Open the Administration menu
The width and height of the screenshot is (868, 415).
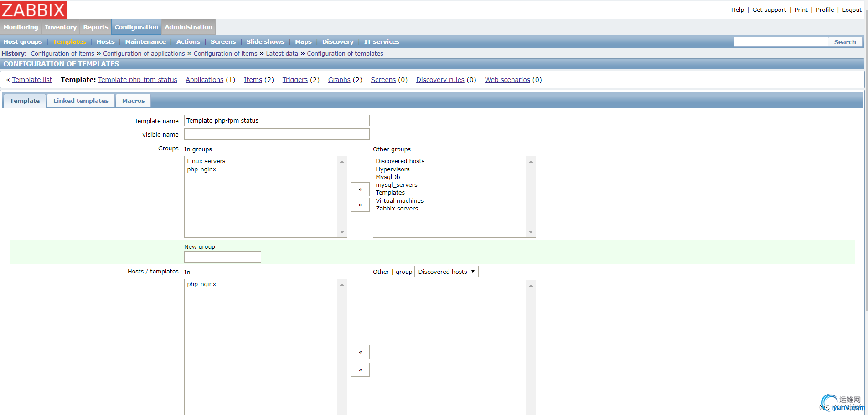(189, 27)
